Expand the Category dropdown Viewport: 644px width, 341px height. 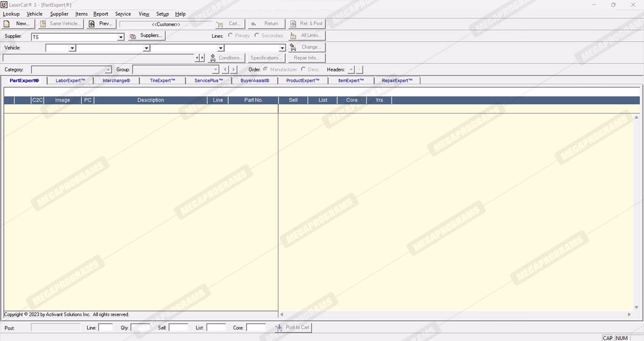[108, 70]
